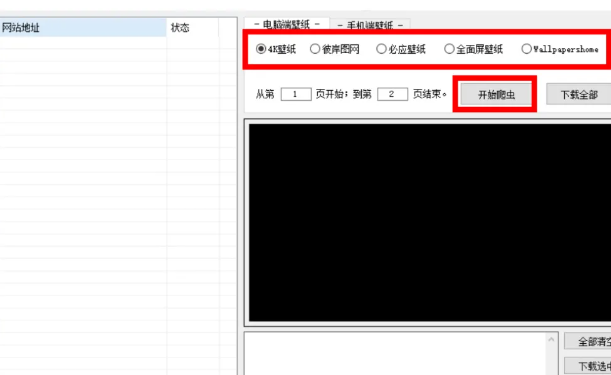Select the 4K壁纸 radio button
Viewport: 611px width, 375px height.
pyautogui.click(x=276, y=49)
